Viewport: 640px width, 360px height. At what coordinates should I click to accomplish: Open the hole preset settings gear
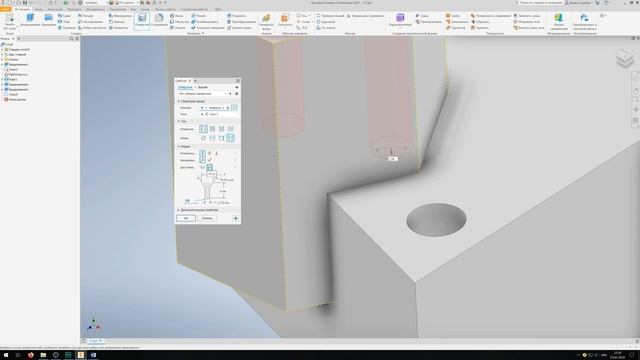[x=237, y=93]
